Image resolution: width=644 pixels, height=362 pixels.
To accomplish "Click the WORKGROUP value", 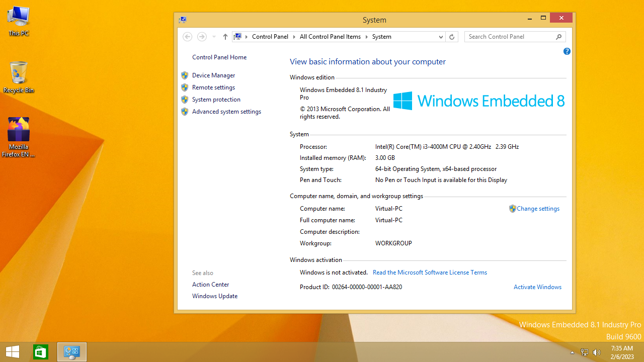I will click(x=393, y=243).
